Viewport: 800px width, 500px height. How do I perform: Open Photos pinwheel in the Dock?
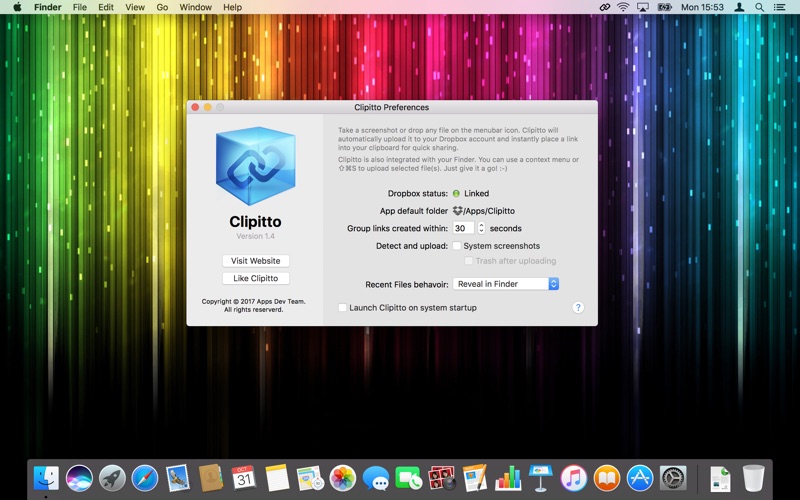pyautogui.click(x=342, y=478)
